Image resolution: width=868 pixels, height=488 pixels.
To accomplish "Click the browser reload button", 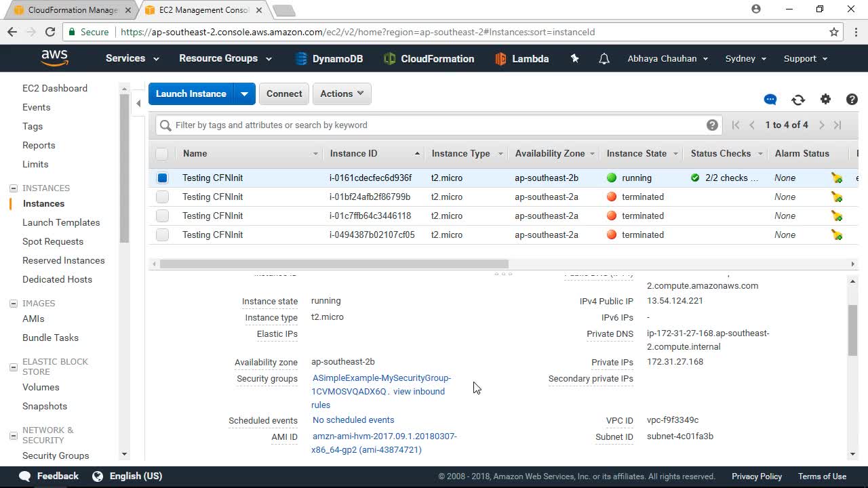I will point(50,32).
